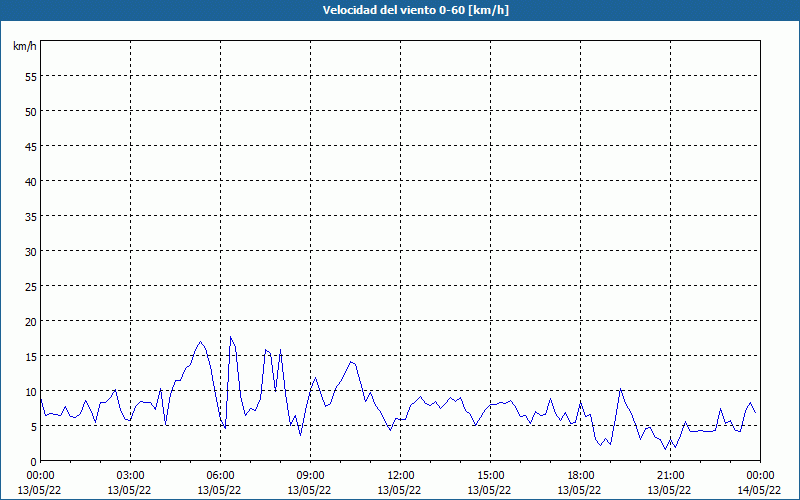The height and width of the screenshot is (500, 800).
Task: Select the '13/05/22' date under 06:00
Action: [219, 490]
